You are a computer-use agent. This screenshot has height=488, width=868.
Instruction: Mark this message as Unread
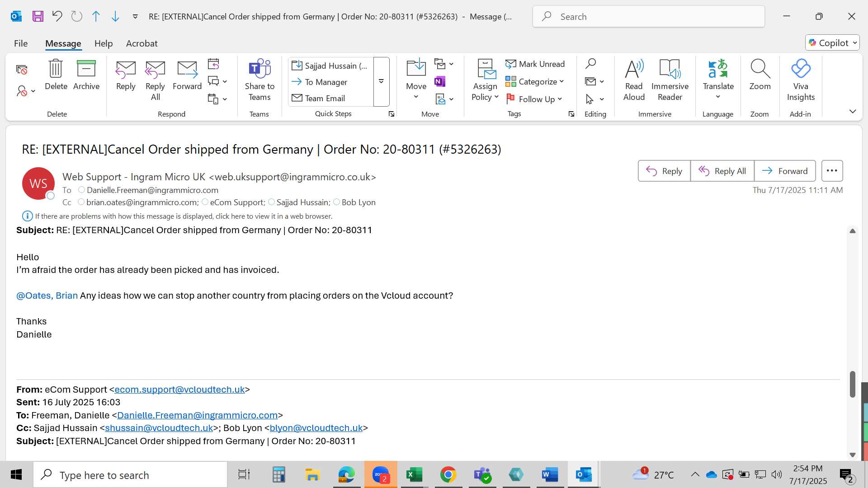tap(535, 64)
